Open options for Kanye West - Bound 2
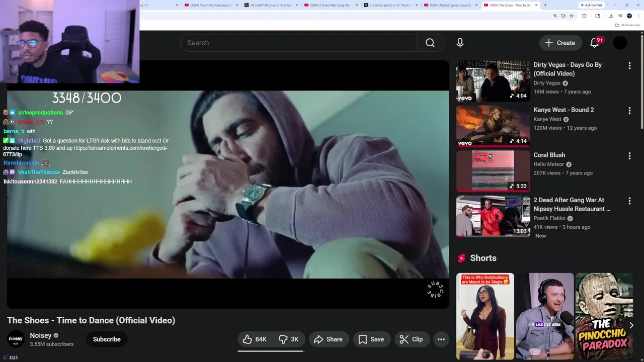This screenshot has height=362, width=644. click(629, 111)
